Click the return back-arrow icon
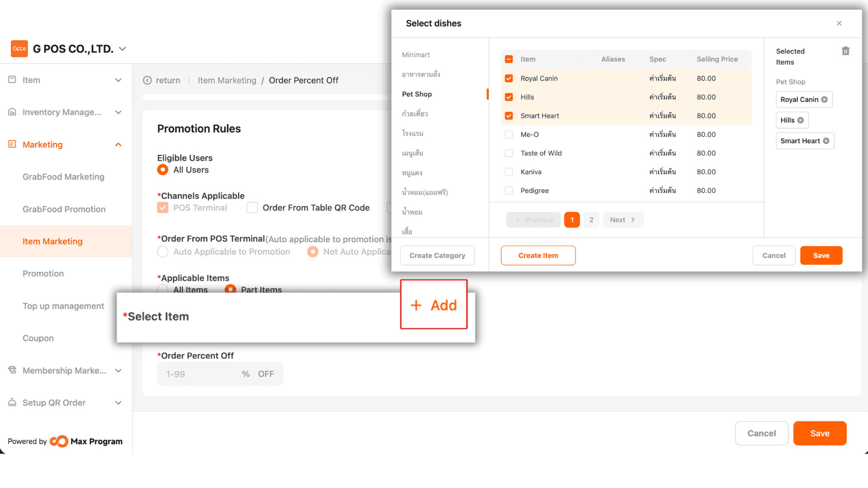 pyautogui.click(x=147, y=80)
